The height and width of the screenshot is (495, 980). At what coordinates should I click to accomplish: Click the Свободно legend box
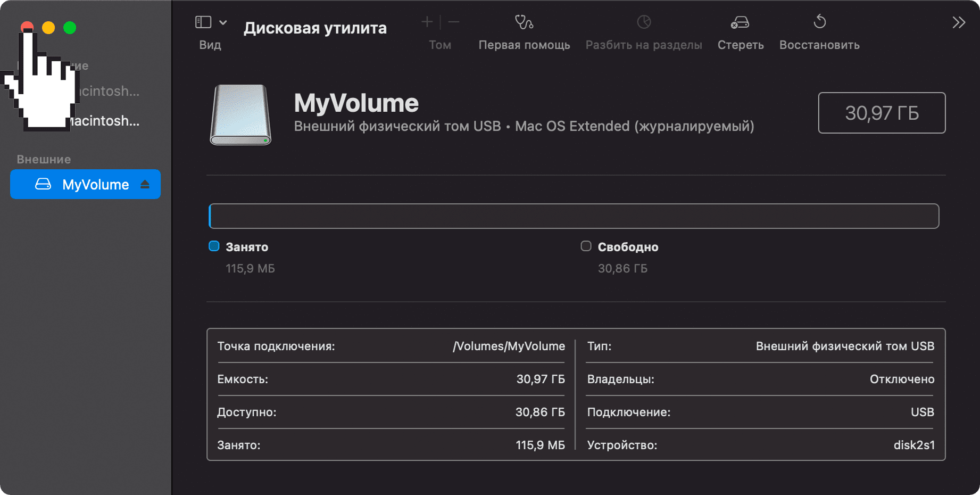point(586,246)
